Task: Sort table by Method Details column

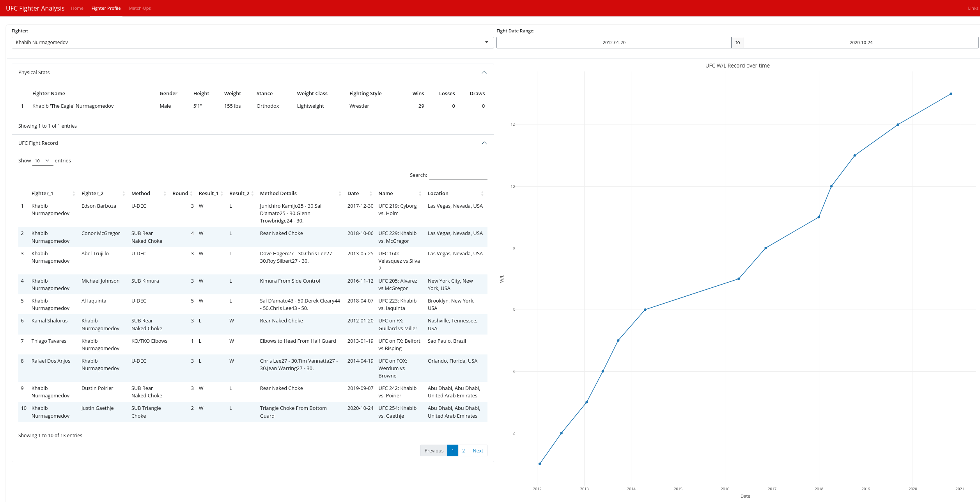Action: [x=301, y=194]
